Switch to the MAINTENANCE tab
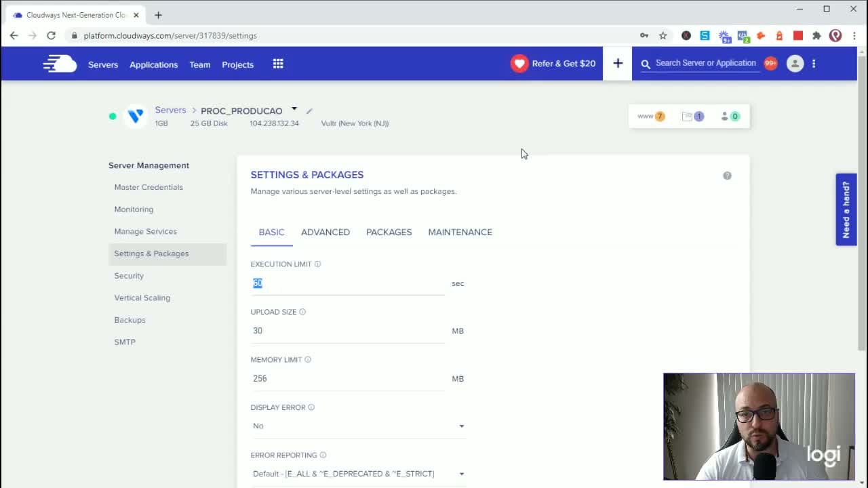 (x=460, y=232)
